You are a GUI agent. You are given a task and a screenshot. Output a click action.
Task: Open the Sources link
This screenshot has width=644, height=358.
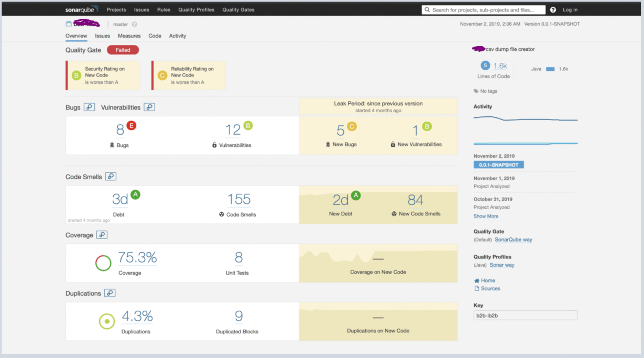tap(490, 289)
